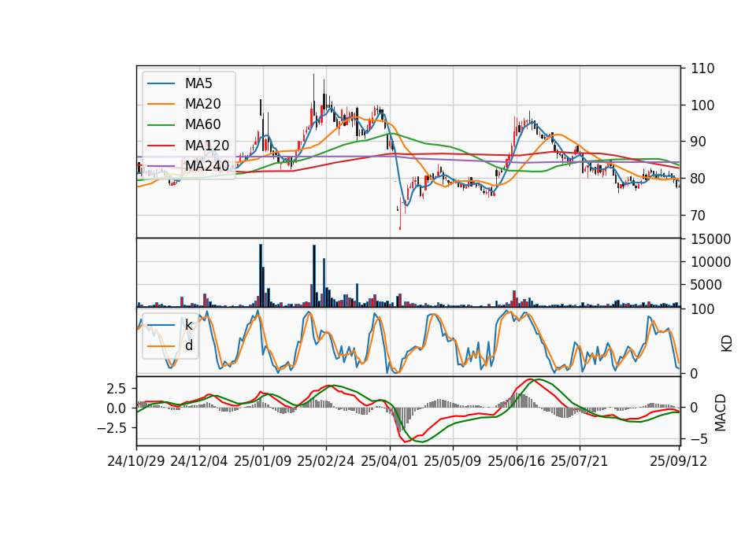Click the −5 MACD right axis label
This screenshot has height=543, width=756.
point(699,439)
